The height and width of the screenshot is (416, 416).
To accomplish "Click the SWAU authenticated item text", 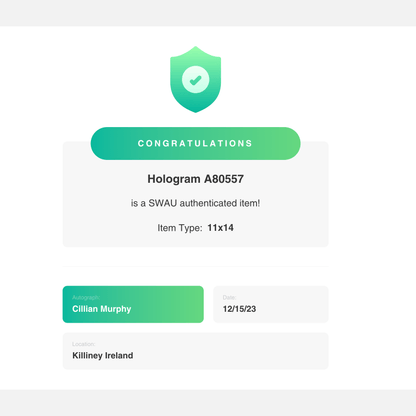I will [196, 203].
